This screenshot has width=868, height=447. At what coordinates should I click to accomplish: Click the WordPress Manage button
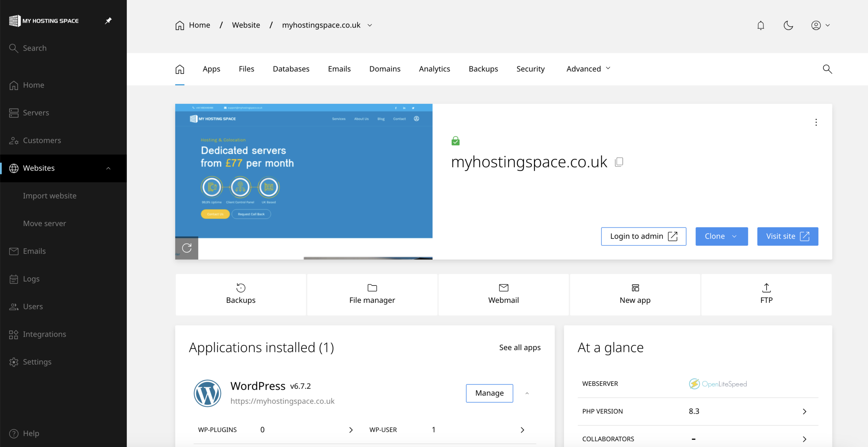pyautogui.click(x=489, y=393)
